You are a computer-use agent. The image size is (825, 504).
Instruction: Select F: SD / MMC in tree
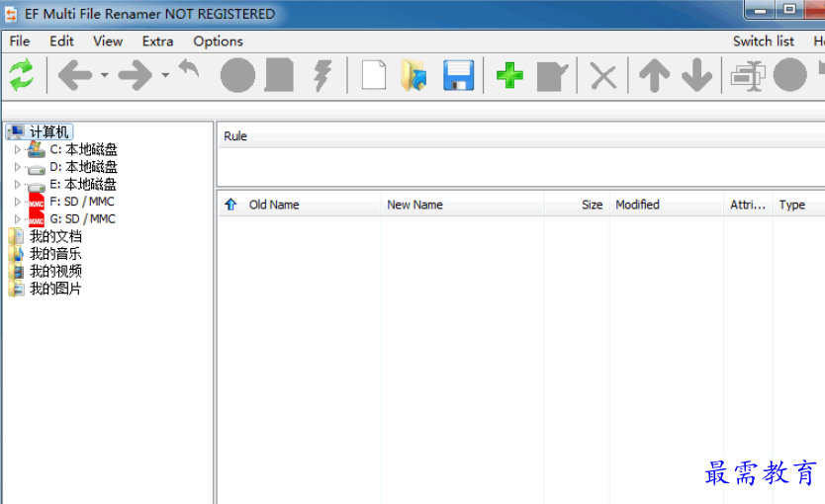[81, 202]
